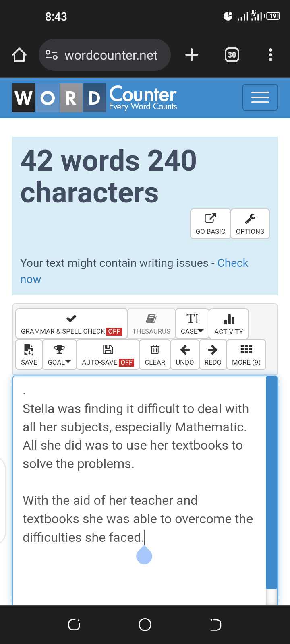Clear the text with the trash icon

click(155, 355)
